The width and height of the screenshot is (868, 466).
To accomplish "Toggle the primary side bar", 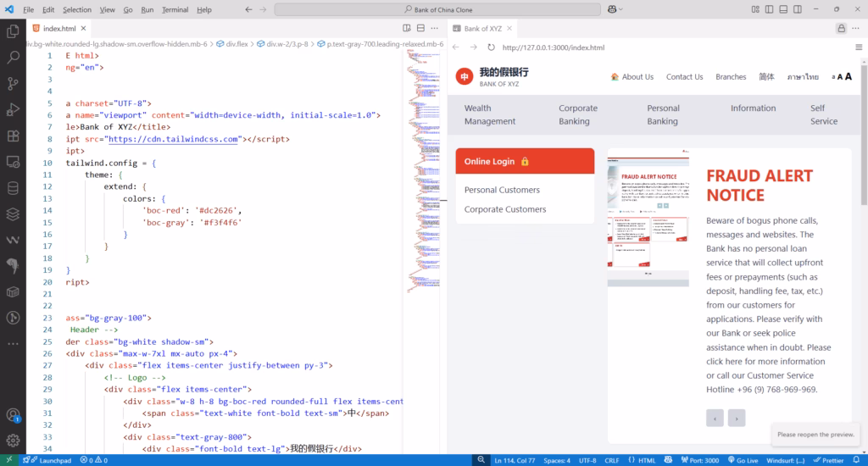I will click(x=770, y=9).
